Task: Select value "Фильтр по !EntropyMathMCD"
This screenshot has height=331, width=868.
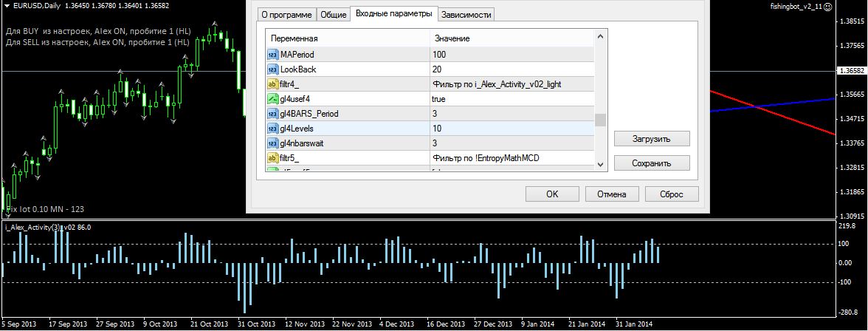Action: tap(486, 158)
